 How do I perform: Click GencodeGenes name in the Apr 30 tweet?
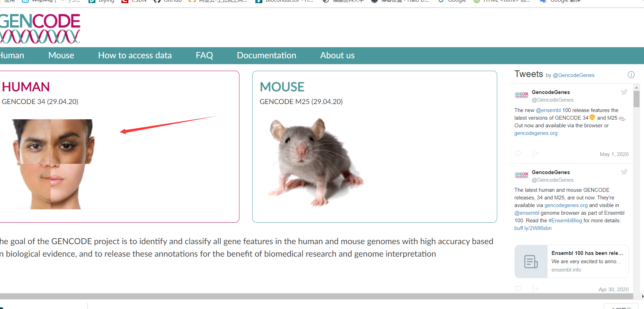point(551,172)
